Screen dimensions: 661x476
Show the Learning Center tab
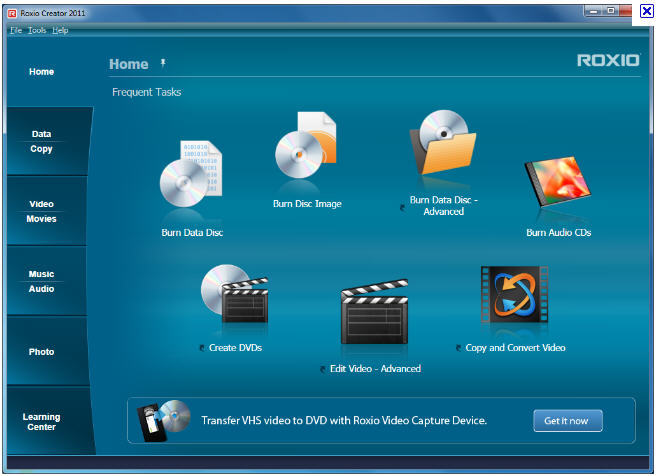click(x=42, y=421)
